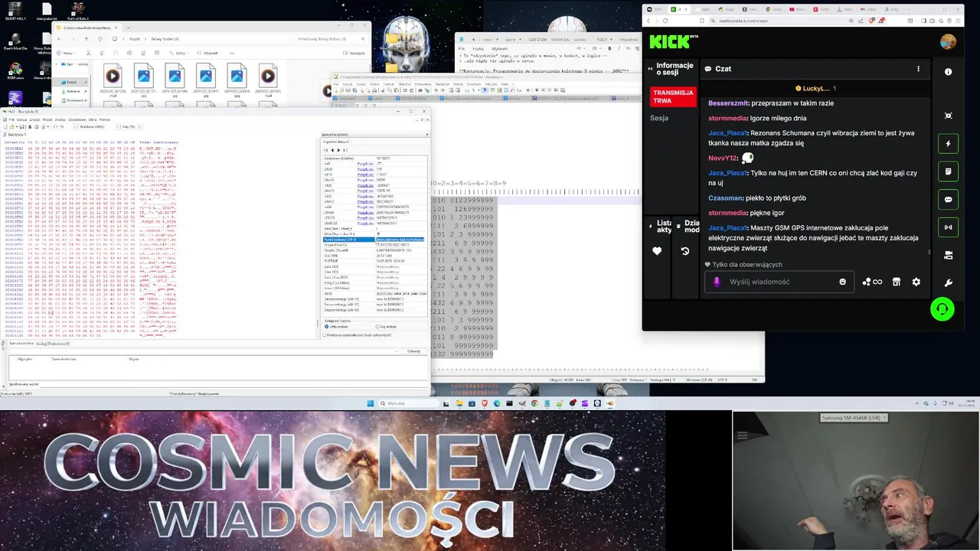Click the pinned LuckyL... gifter banner
Screen dimensions: 980x551
815,89
